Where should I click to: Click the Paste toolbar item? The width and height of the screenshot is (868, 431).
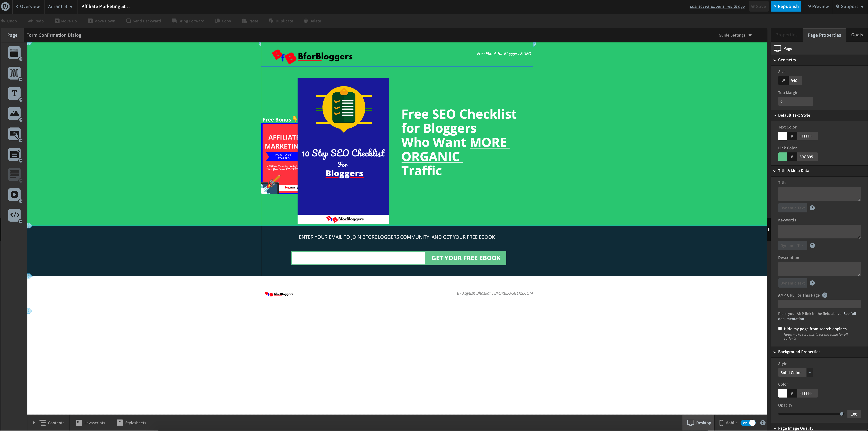coord(250,21)
